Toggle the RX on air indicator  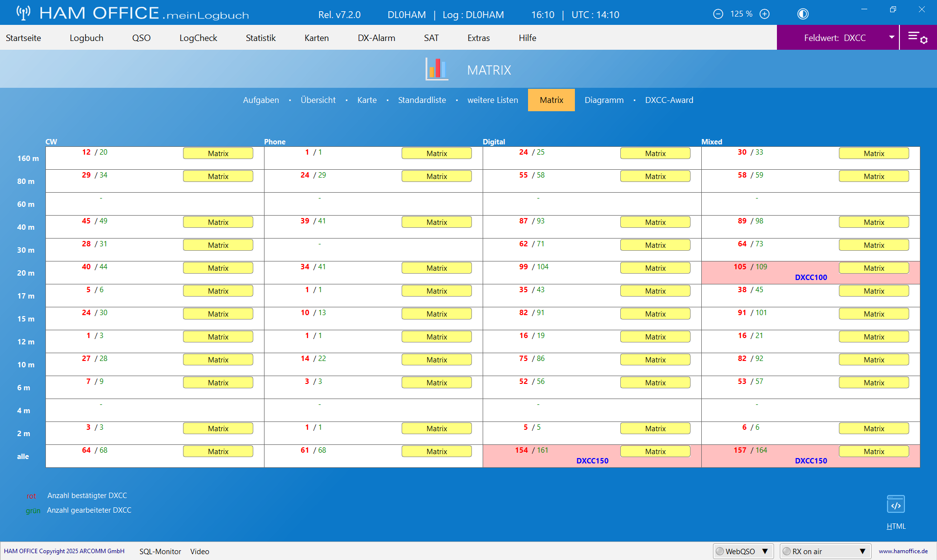pos(787,551)
